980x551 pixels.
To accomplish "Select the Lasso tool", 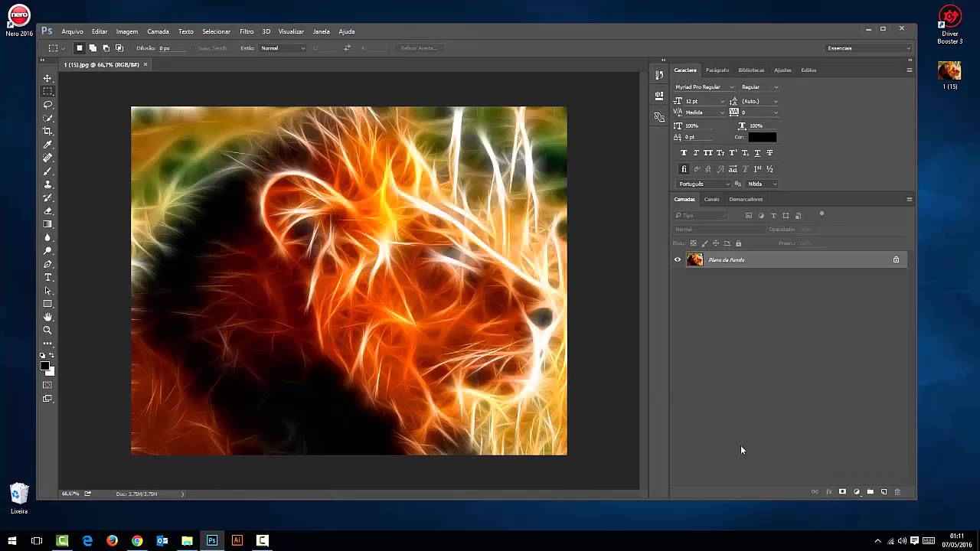I will click(47, 105).
